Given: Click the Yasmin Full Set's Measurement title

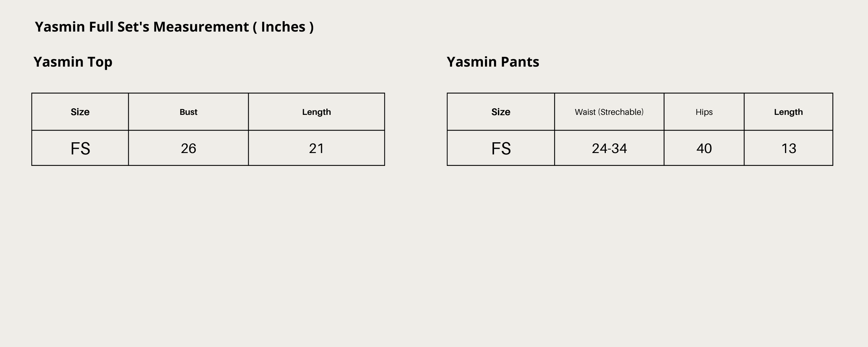Looking at the screenshot, I should [x=174, y=27].
